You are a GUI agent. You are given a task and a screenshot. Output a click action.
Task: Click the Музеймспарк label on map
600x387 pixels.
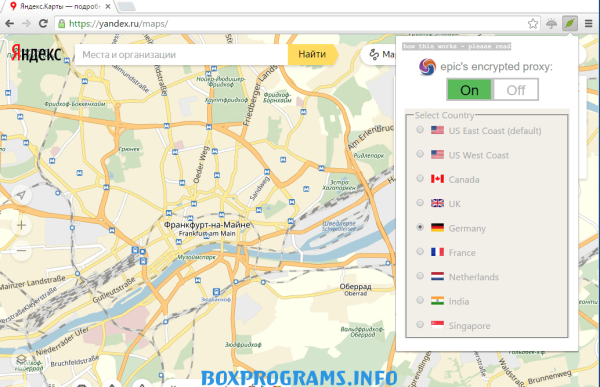pyautogui.click(x=196, y=258)
